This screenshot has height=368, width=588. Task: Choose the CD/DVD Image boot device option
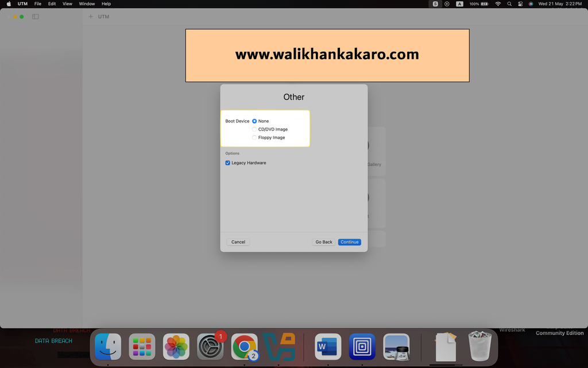coord(254,129)
